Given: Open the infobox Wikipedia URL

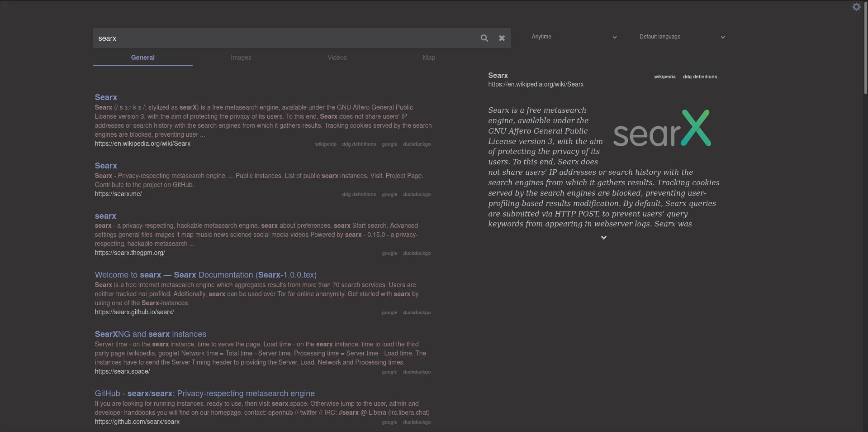Looking at the screenshot, I should coord(536,84).
